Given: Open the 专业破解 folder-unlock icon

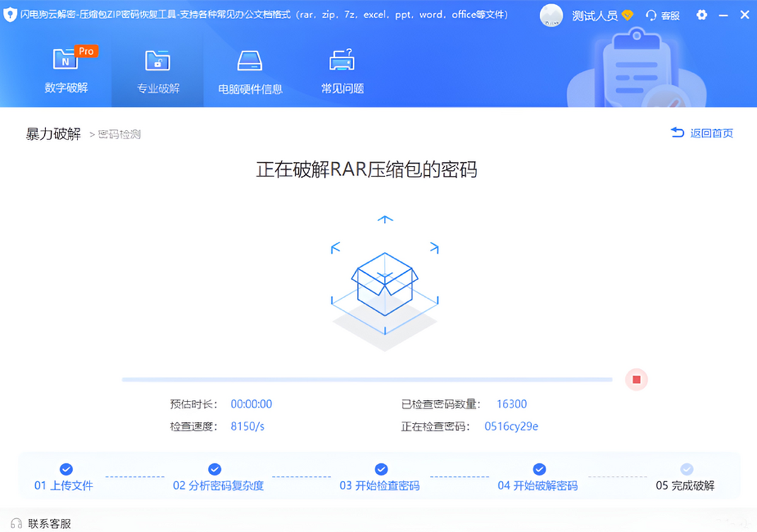Looking at the screenshot, I should coord(157,60).
